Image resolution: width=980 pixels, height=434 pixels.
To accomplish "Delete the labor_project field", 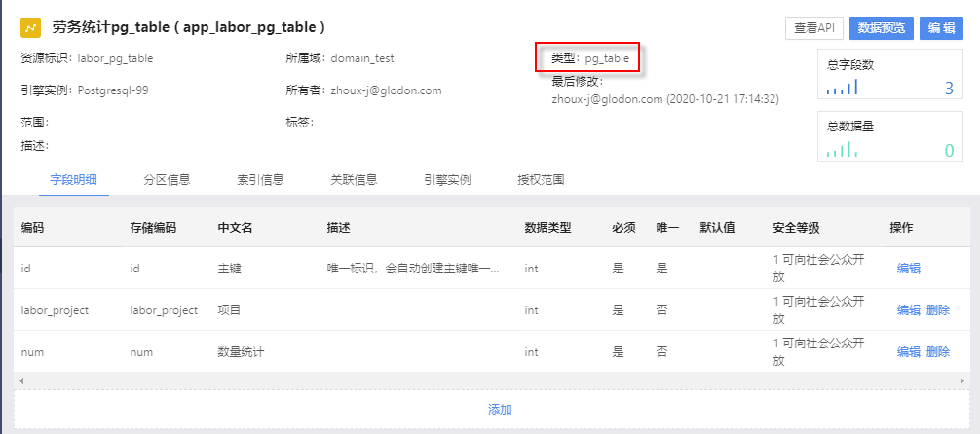I will coord(938,310).
